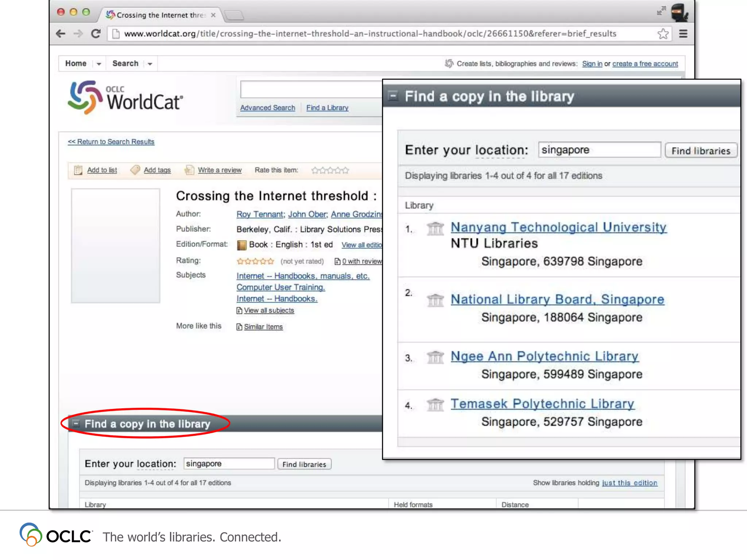Viewport: 747px width, 560px height.
Task: Click View all subjects link
Action: [269, 311]
